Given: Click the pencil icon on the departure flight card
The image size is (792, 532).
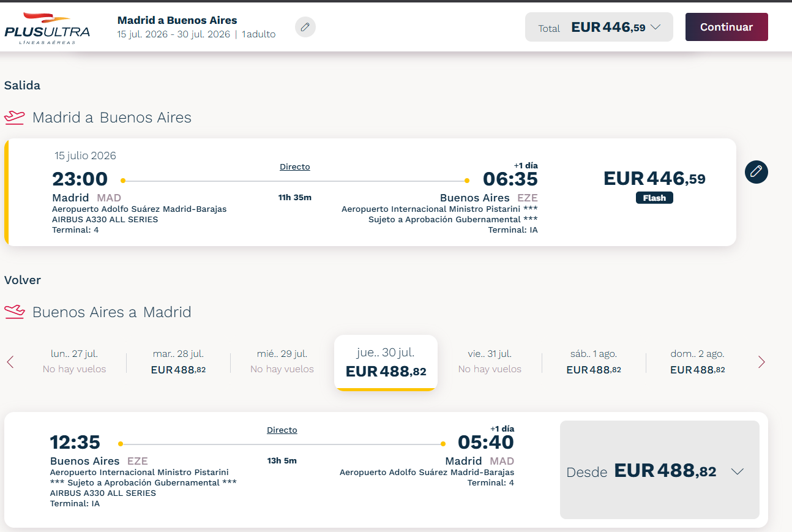Looking at the screenshot, I should [x=756, y=172].
